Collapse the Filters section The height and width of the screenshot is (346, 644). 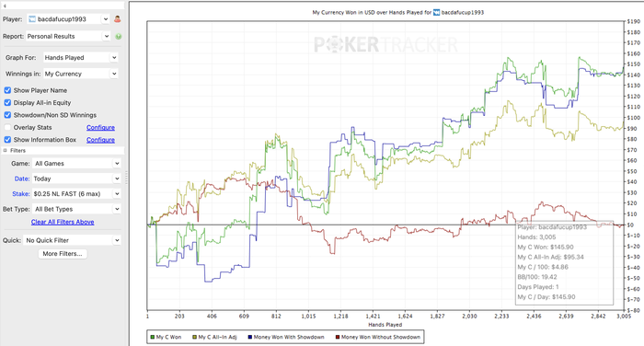[5, 150]
